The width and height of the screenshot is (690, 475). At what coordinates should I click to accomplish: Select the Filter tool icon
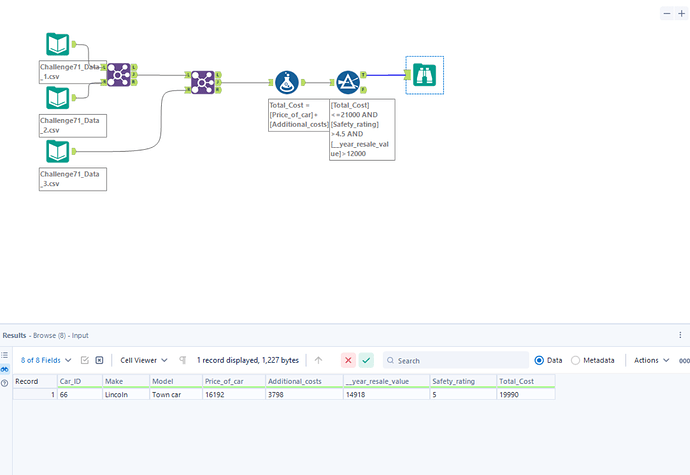pos(348,82)
